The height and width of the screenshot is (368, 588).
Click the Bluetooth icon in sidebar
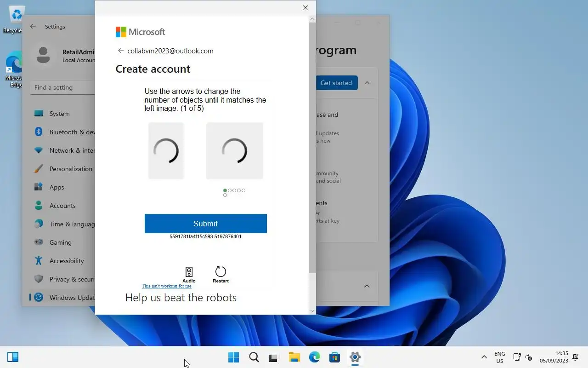pyautogui.click(x=39, y=132)
